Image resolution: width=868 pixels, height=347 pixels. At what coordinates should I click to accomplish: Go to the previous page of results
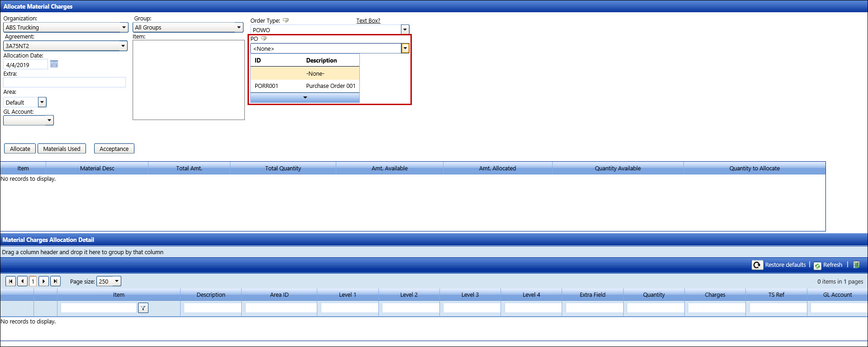coord(22,281)
